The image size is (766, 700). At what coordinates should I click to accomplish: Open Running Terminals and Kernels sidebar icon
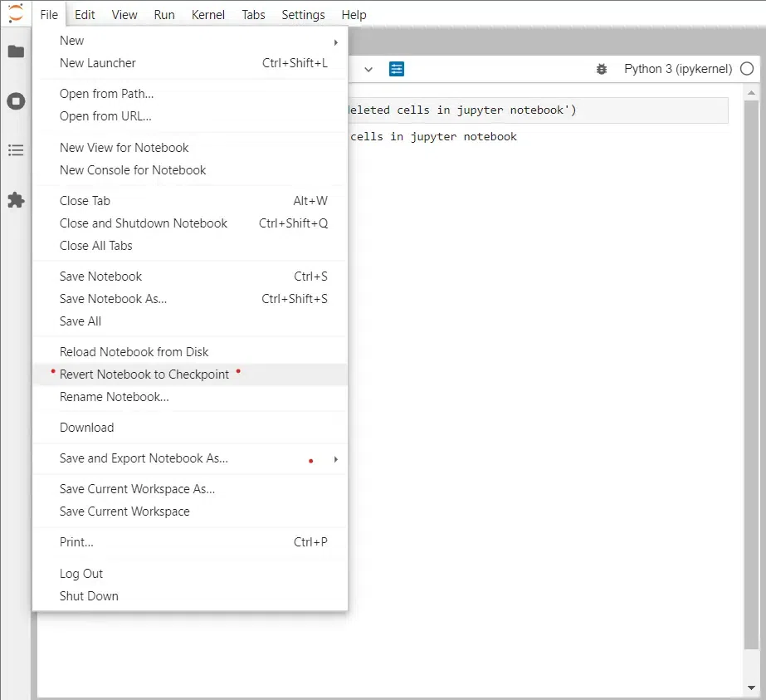click(x=16, y=101)
